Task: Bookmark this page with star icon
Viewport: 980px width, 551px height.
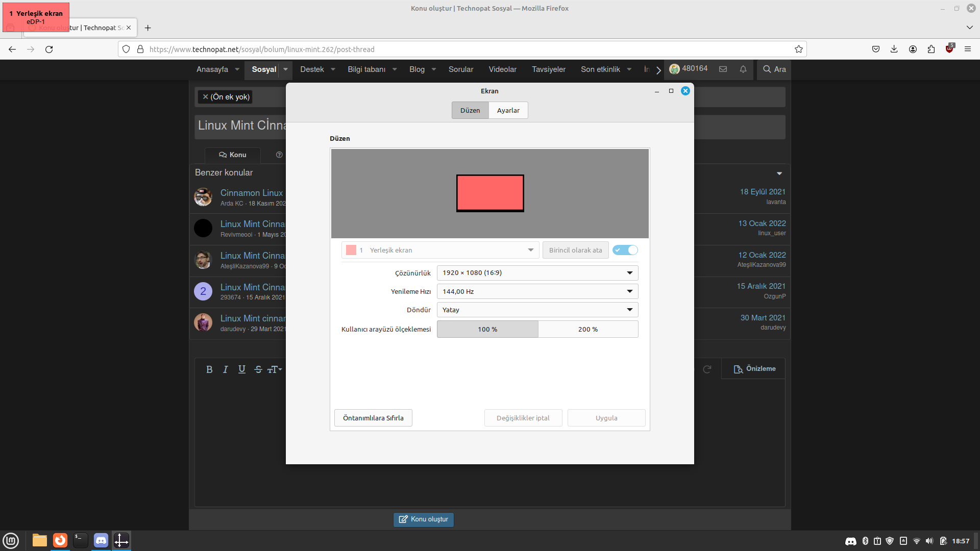Action: tap(798, 49)
